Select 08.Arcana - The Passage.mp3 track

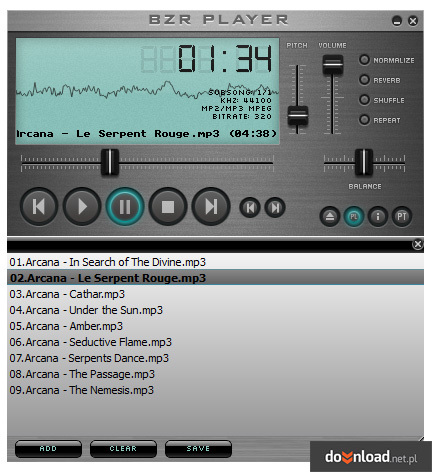[215, 374]
